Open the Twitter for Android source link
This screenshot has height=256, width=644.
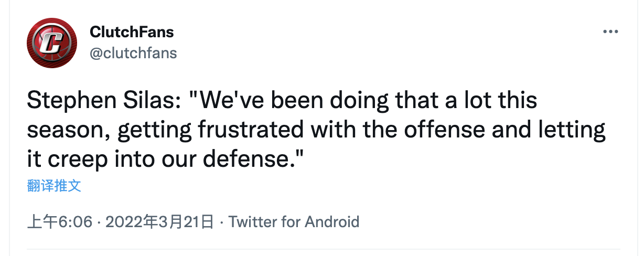pos(294,221)
